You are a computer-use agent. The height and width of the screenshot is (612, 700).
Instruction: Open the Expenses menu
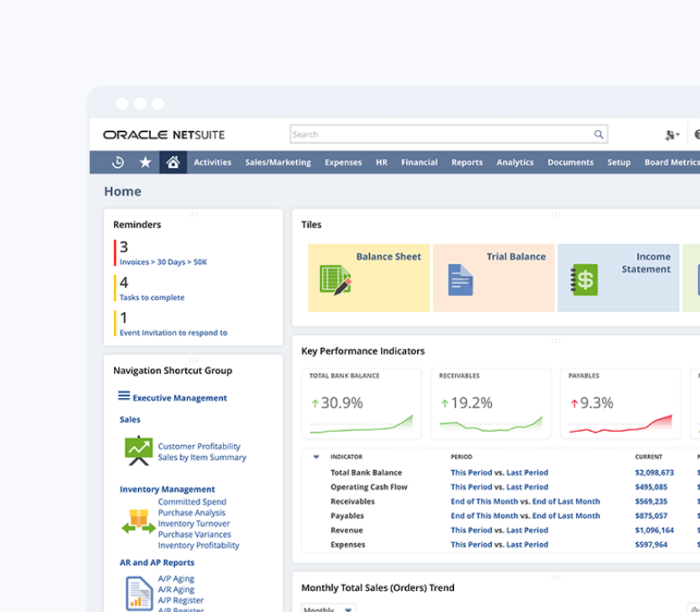[x=343, y=163]
